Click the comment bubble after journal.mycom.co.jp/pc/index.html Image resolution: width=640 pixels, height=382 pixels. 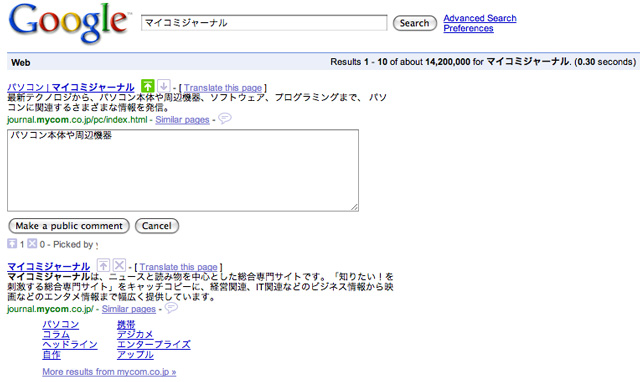point(225,118)
